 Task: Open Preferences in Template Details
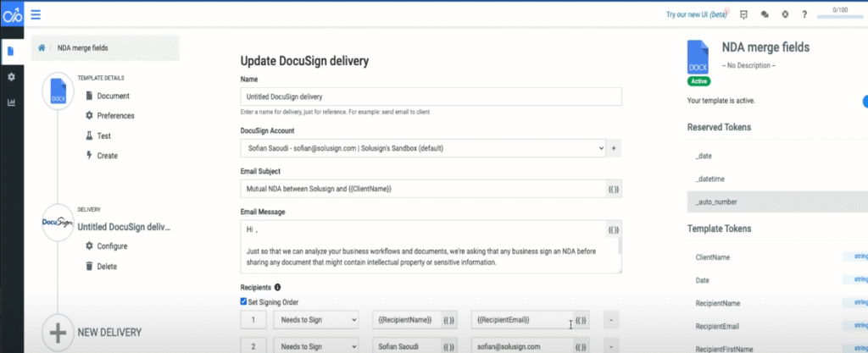click(109, 116)
